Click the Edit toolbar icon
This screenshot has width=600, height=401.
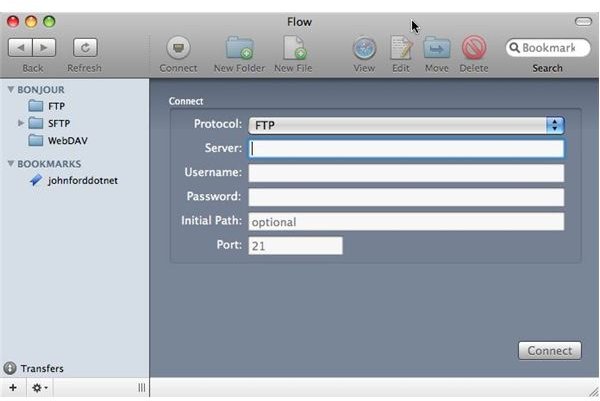[x=401, y=48]
